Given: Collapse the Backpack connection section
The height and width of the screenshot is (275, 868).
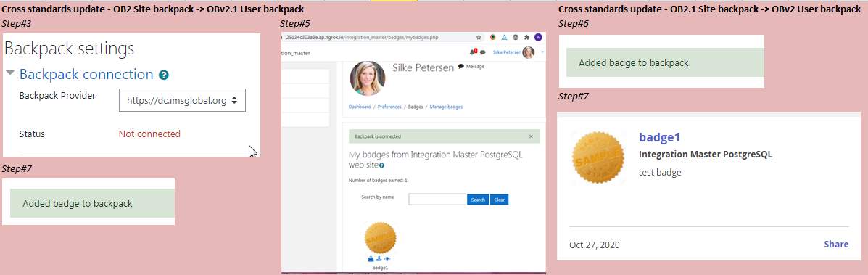Looking at the screenshot, I should click(11, 73).
